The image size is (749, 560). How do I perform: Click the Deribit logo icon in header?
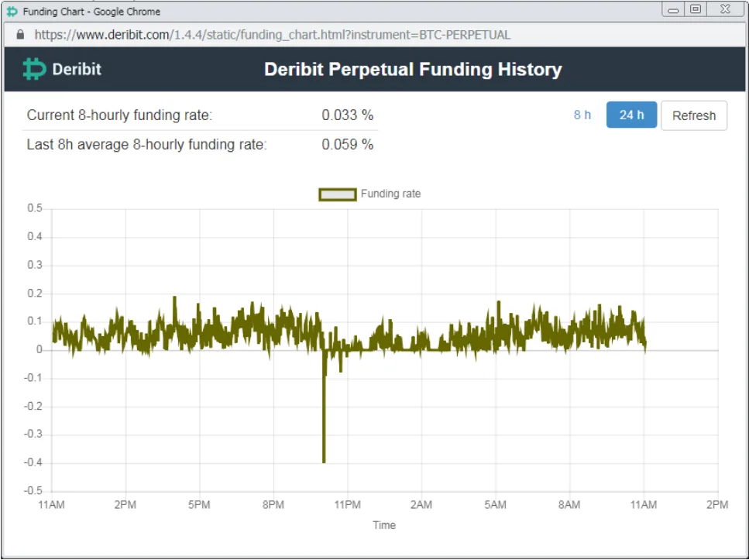click(x=34, y=69)
